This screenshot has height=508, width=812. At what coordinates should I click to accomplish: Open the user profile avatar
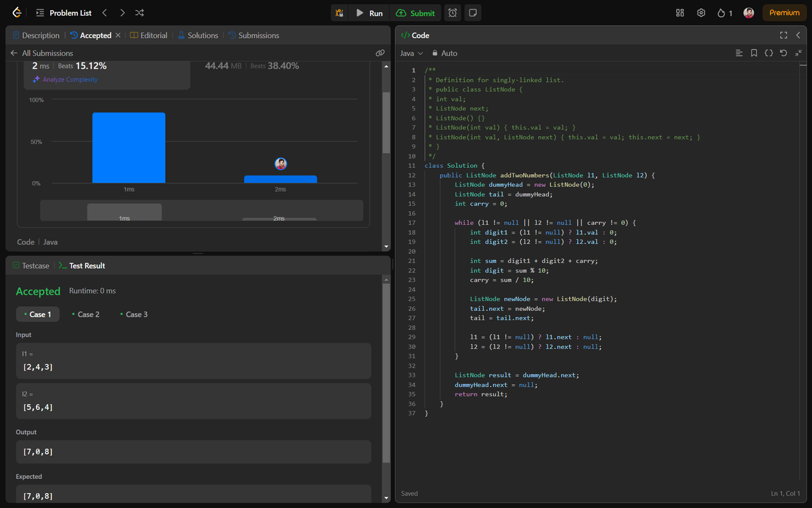click(749, 13)
